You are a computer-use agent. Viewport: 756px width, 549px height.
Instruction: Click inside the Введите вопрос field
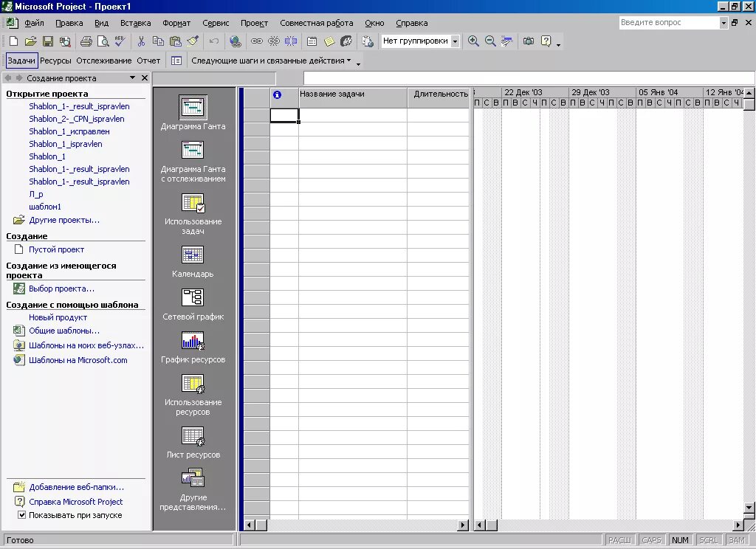(x=669, y=23)
